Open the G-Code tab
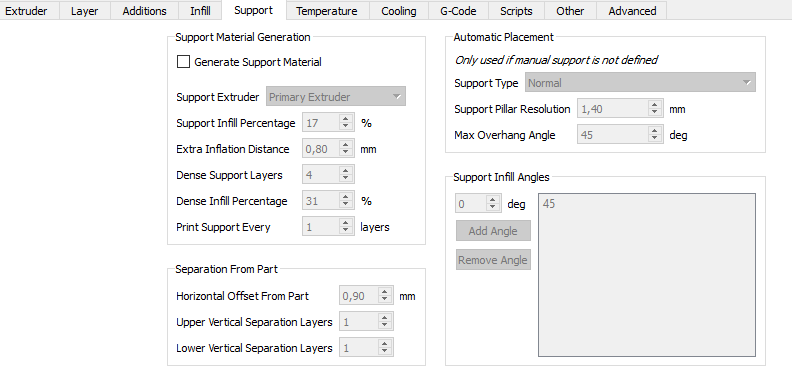This screenshot has height=383, width=792. [x=458, y=11]
